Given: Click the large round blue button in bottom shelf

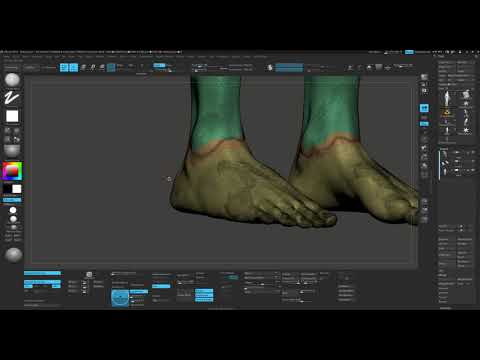Looking at the screenshot, I should point(120,298).
